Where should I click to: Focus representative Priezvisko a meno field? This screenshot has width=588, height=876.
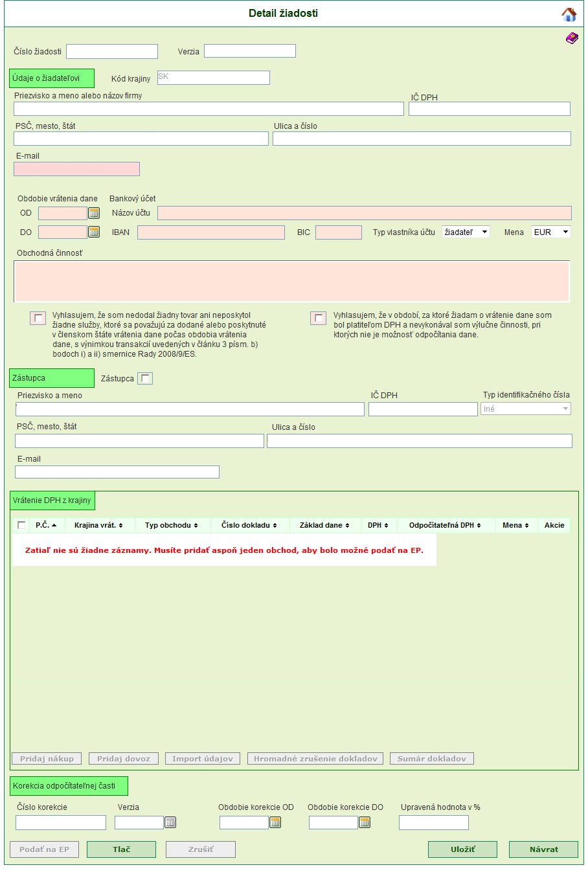[x=190, y=409]
